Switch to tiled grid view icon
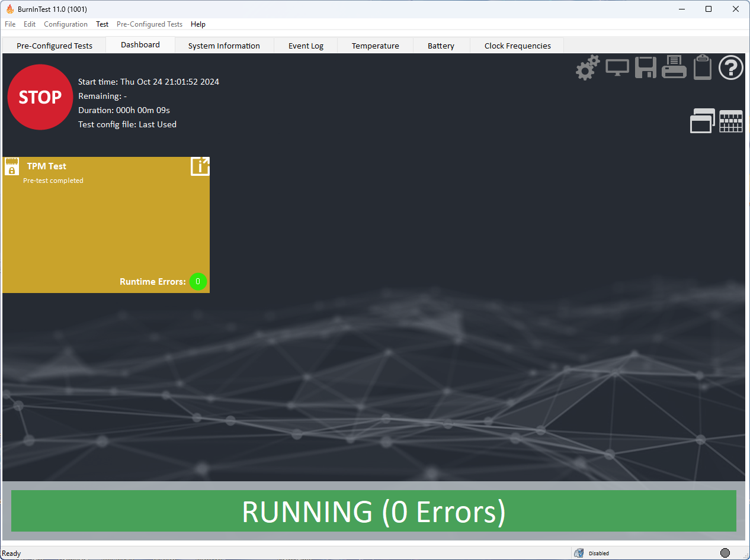Image resolution: width=750 pixels, height=560 pixels. coord(731,121)
